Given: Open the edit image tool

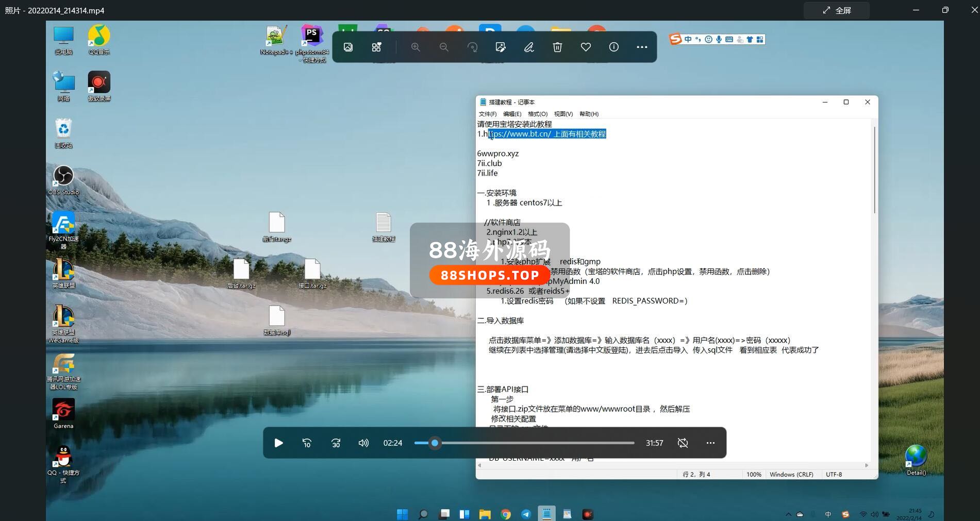Looking at the screenshot, I should click(501, 47).
